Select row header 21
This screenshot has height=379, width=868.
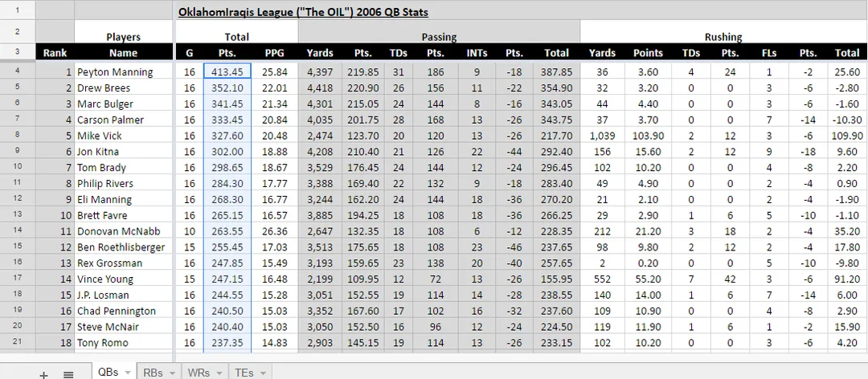[18, 342]
